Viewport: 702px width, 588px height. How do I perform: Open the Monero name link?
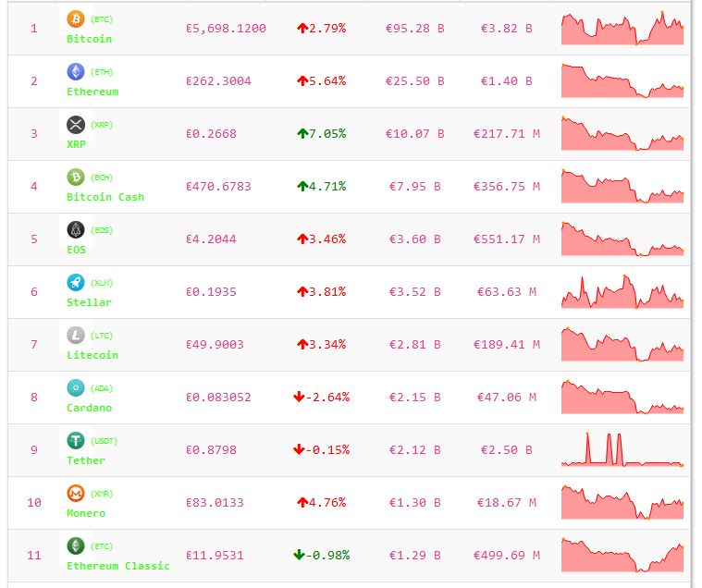[86, 513]
